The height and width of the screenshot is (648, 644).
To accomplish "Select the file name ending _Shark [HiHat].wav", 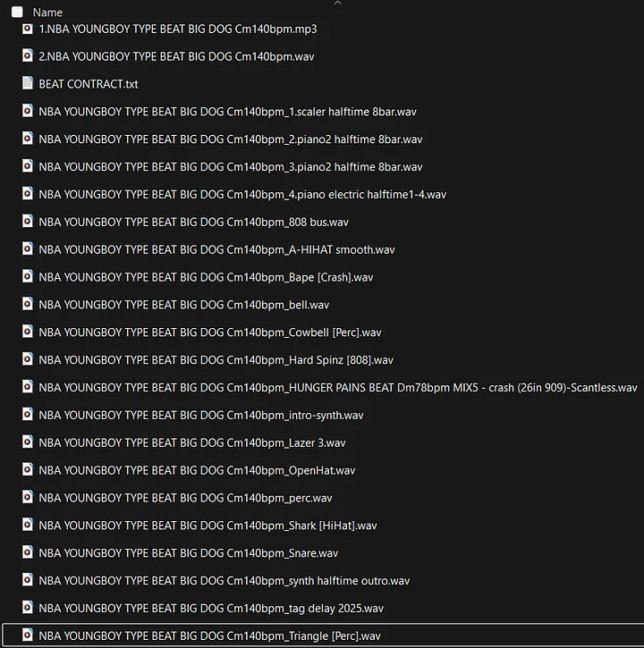I will tap(208, 526).
